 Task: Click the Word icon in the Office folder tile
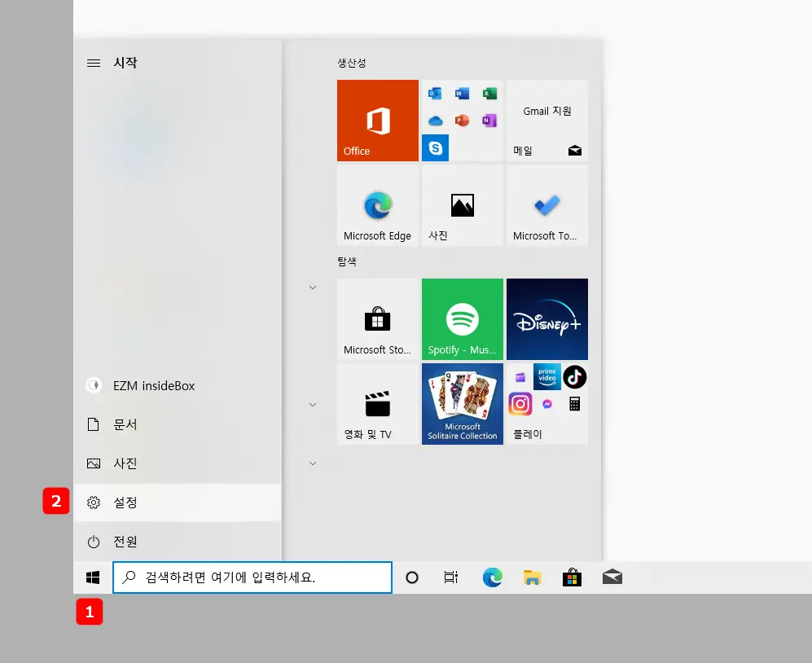[462, 93]
